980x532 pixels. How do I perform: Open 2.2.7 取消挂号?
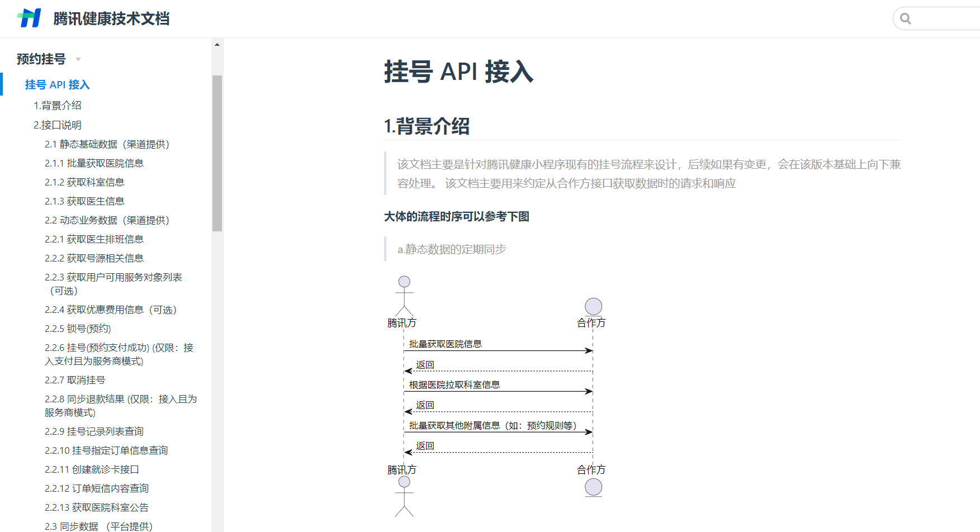pos(75,380)
